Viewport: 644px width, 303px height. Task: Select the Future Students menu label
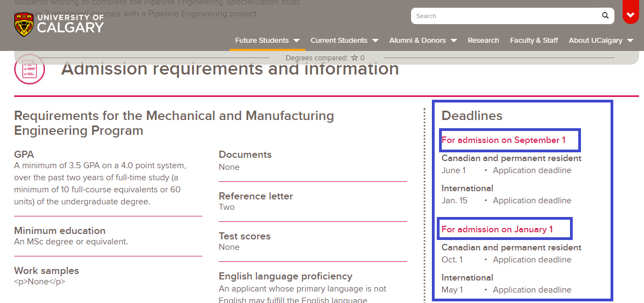pos(261,41)
